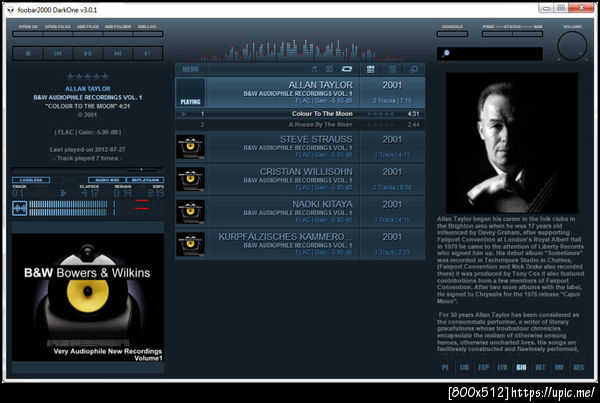Click the ALLAN TAYLOR artist name in left info panel

tap(88, 89)
